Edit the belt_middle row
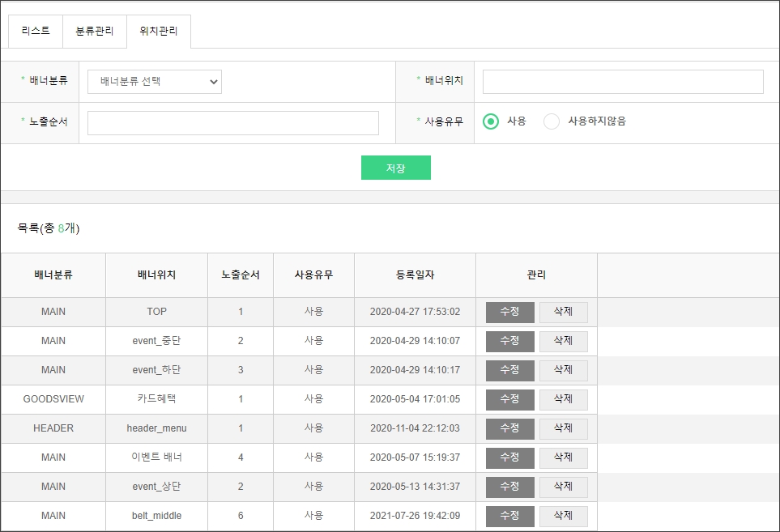This screenshot has height=532, width=780. pyautogui.click(x=509, y=516)
